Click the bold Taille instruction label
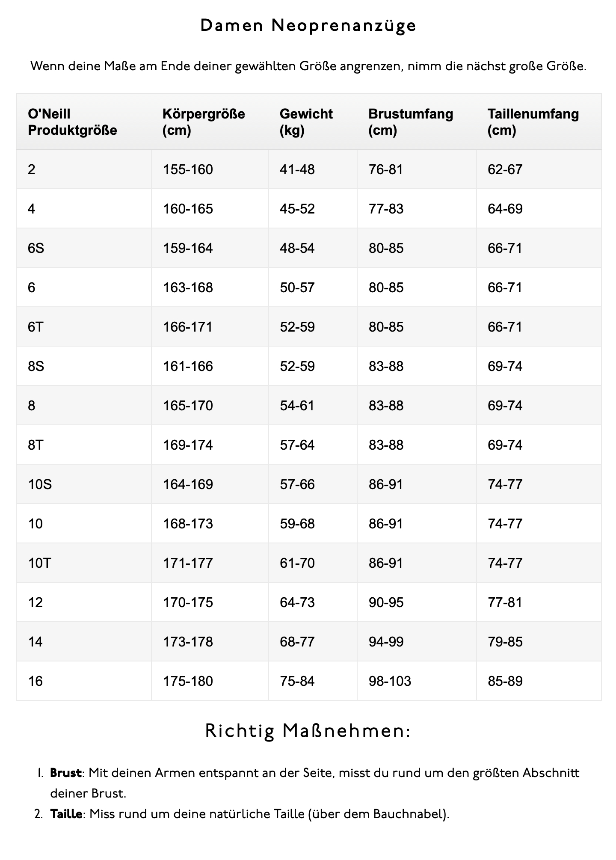Viewport: 616px width, 860px height. pos(66,814)
